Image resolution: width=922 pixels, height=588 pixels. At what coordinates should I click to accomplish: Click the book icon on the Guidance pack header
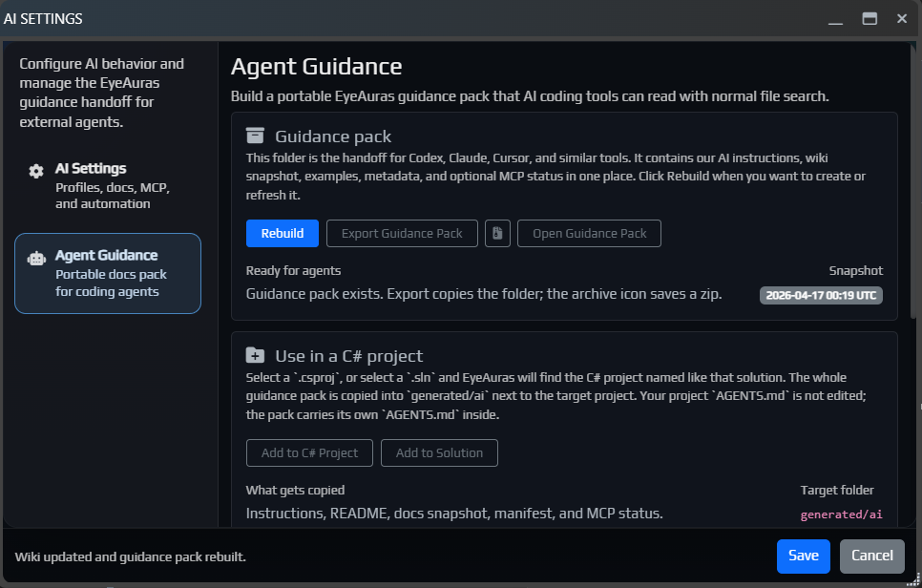point(255,136)
